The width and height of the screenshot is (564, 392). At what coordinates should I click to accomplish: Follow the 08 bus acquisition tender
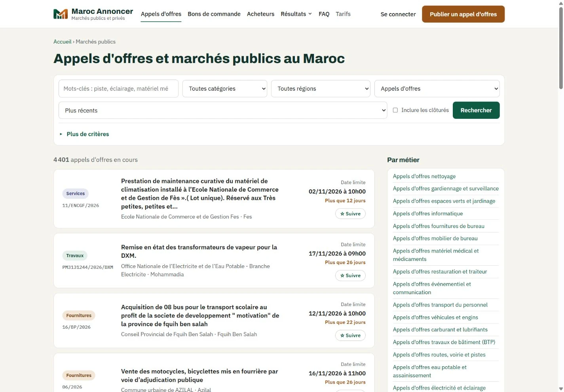(350, 335)
